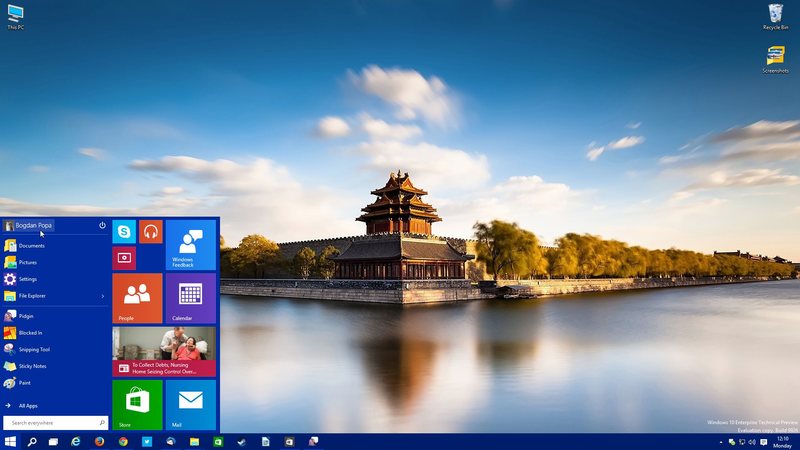
Task: Show hidden system tray icons
Action: coord(721,441)
